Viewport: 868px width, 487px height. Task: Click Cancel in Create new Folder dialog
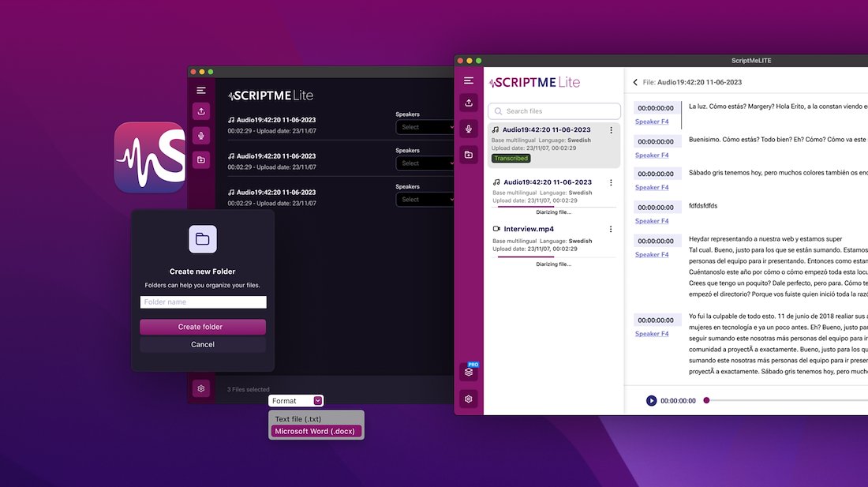click(x=203, y=344)
